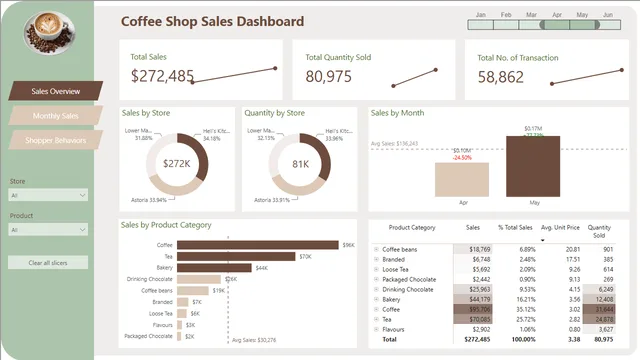Select the Feb segment on month slider
Image resolution: width=640 pixels, height=360 pixels.
[506, 25]
